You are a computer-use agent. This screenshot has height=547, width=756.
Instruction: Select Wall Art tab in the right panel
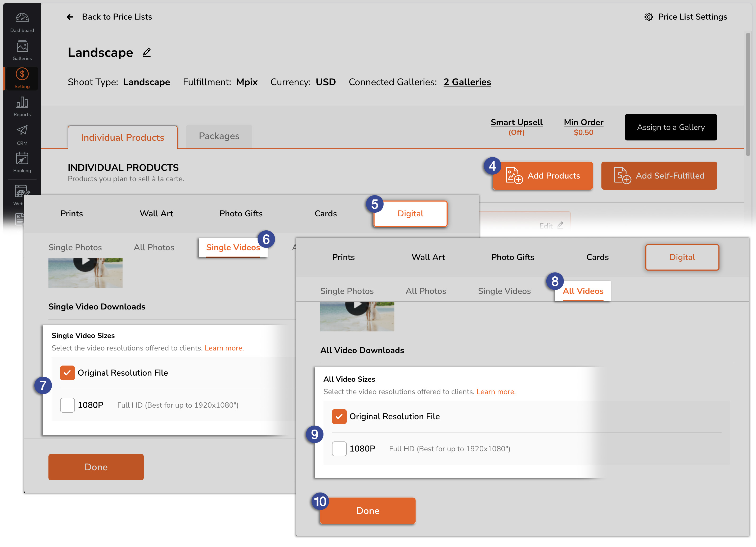[428, 257]
